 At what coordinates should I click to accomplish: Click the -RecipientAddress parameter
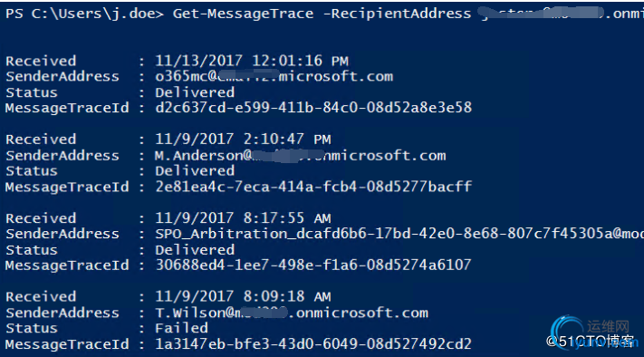pos(397,14)
